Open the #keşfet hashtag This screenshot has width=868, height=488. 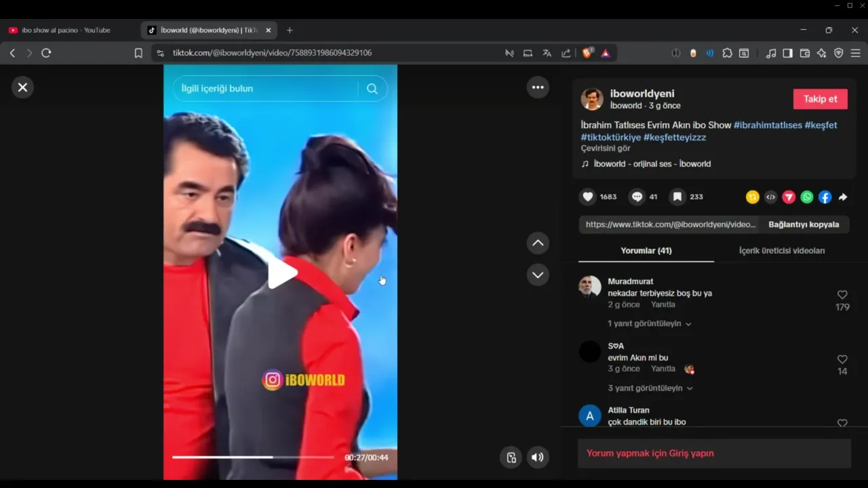tap(821, 125)
